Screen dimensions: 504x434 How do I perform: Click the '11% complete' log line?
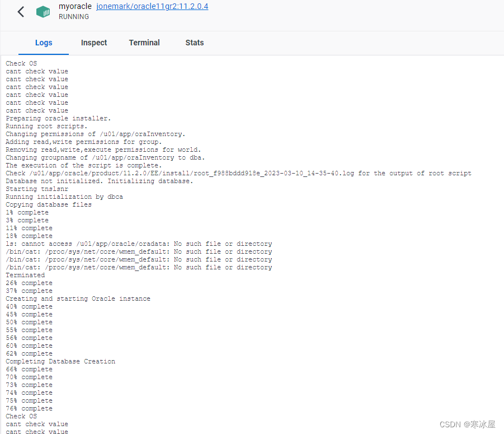pyautogui.click(x=29, y=228)
